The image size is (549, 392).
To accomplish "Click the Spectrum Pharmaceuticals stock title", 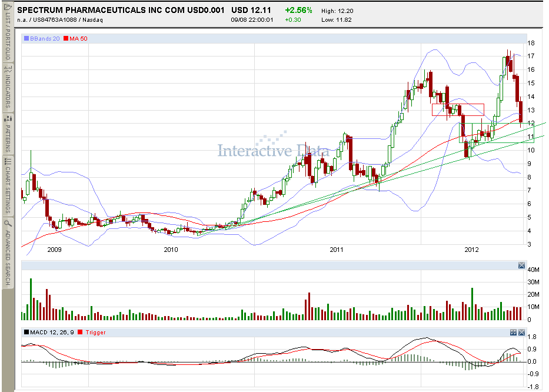I will coord(121,10).
